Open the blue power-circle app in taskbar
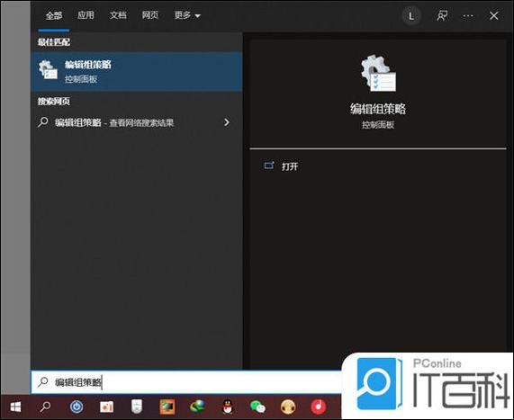The image size is (514, 420). [x=77, y=407]
